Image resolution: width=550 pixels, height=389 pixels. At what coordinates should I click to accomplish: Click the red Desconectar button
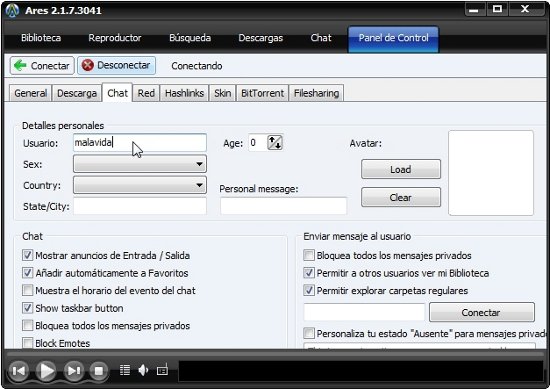(x=116, y=66)
